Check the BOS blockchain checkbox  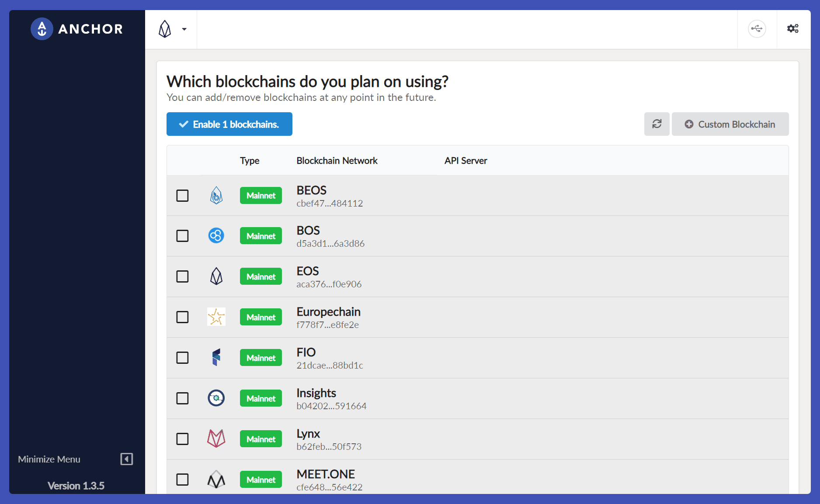[182, 236]
